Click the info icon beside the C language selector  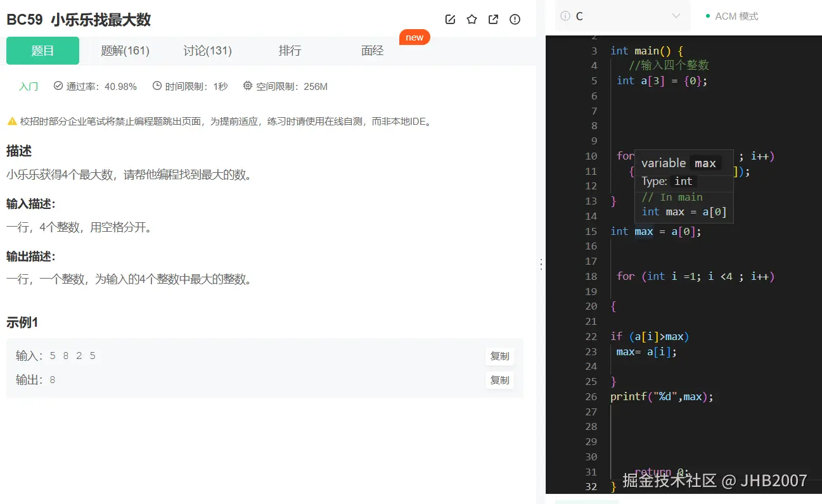565,16
